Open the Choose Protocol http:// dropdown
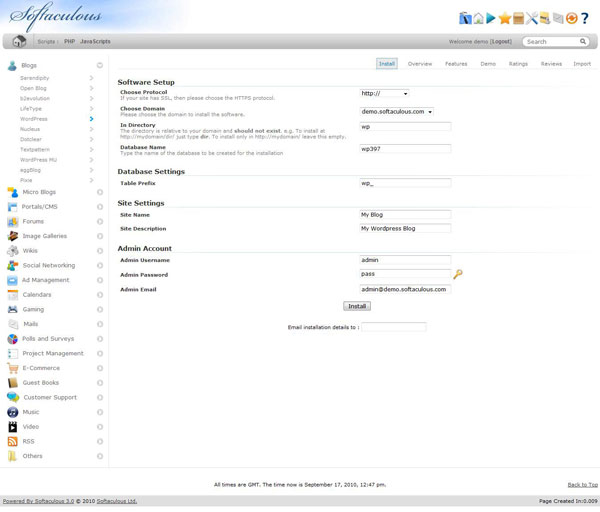The width and height of the screenshot is (600, 512). click(x=385, y=93)
